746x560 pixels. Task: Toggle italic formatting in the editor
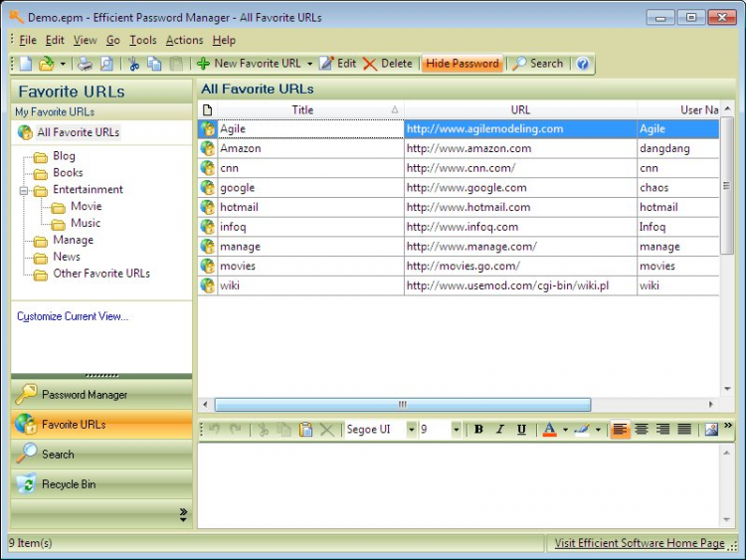[x=500, y=430]
